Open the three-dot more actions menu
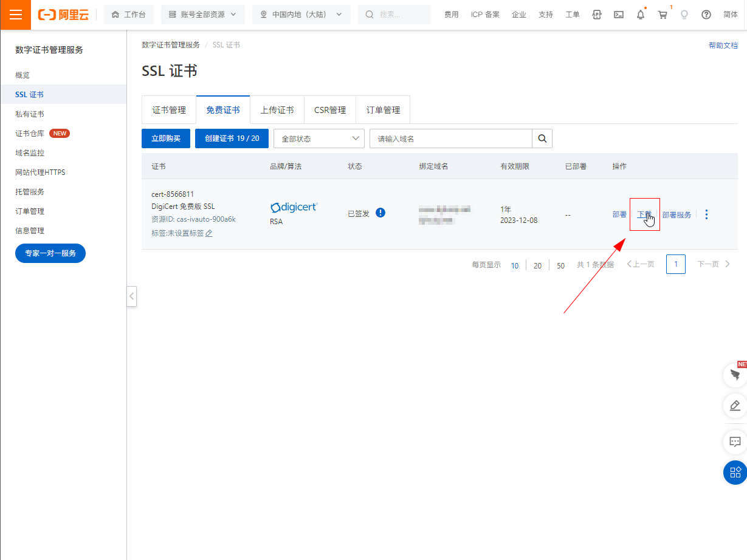This screenshot has width=747, height=560. 706,214
